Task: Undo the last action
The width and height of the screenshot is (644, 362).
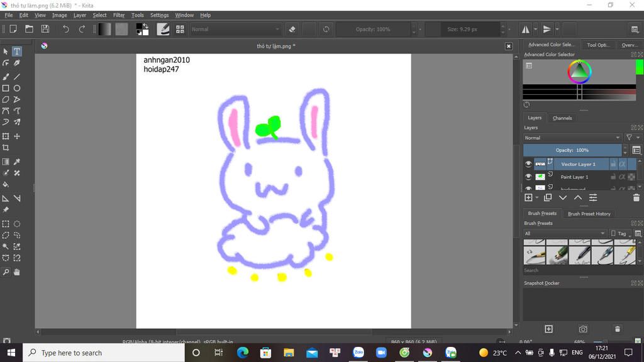Action: [x=65, y=29]
